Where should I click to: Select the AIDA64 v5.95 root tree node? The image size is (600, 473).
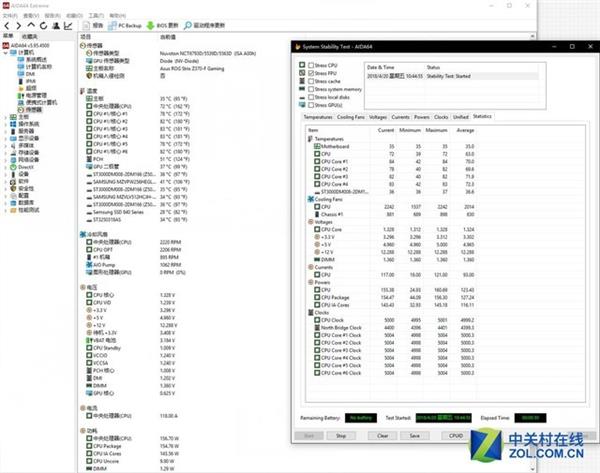[x=26, y=46]
